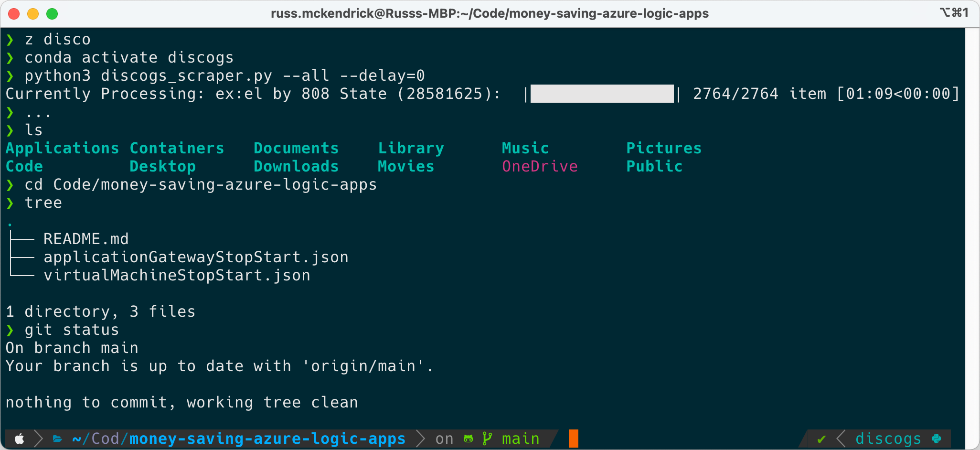Click the git branch icon before main

click(487, 439)
